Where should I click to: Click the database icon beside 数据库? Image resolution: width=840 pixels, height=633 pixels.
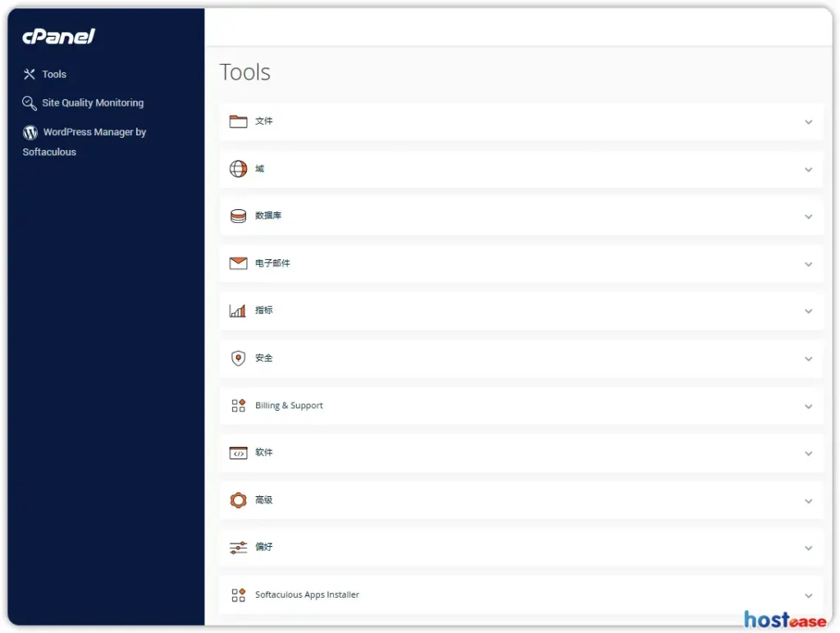point(238,216)
